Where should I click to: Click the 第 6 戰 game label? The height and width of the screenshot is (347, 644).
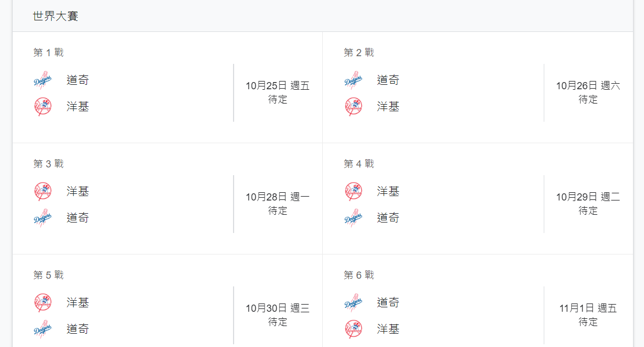pos(359,275)
